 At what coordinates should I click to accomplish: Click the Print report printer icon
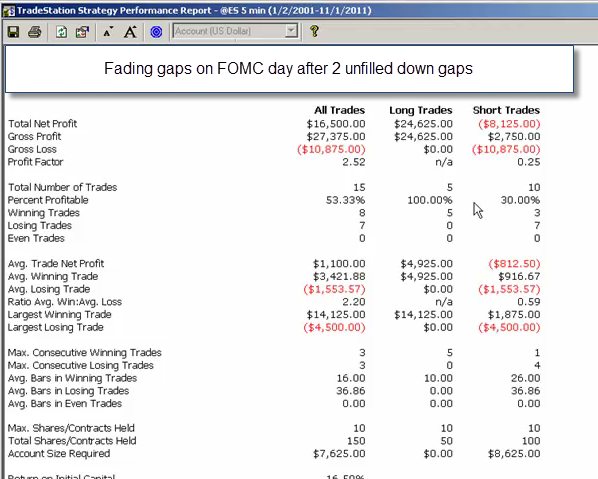point(35,32)
